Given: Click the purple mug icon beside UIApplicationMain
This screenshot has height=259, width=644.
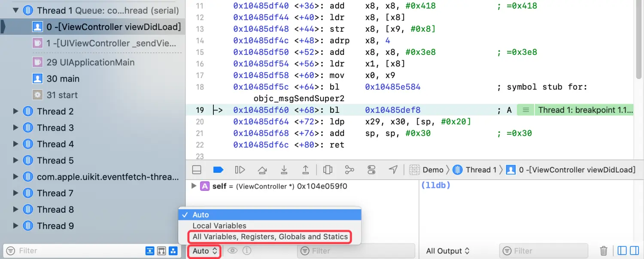Looking at the screenshot, I should [38, 62].
